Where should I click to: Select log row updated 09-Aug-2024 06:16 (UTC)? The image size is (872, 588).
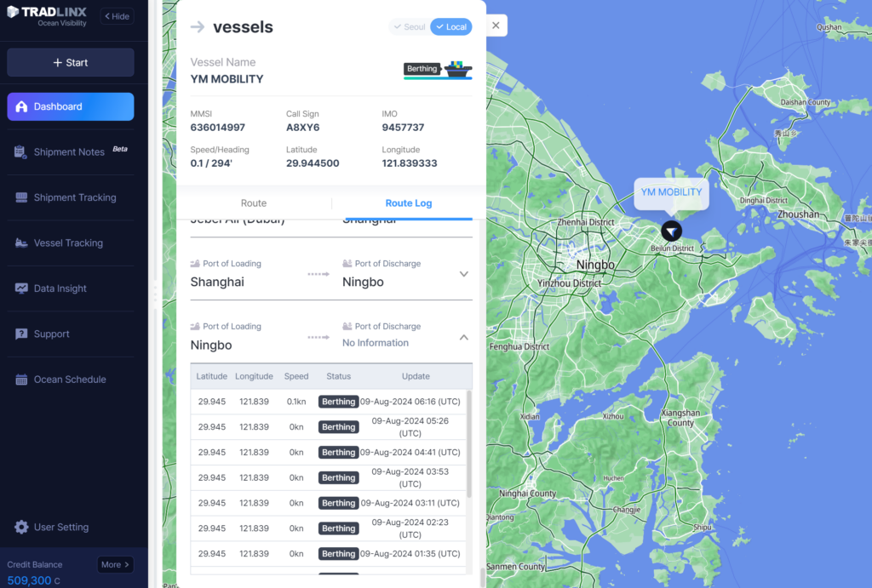click(328, 402)
